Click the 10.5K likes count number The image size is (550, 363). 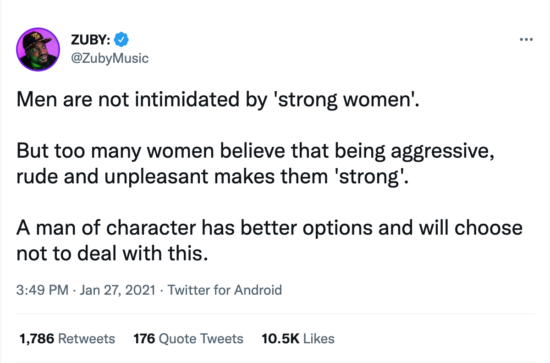[280, 339]
